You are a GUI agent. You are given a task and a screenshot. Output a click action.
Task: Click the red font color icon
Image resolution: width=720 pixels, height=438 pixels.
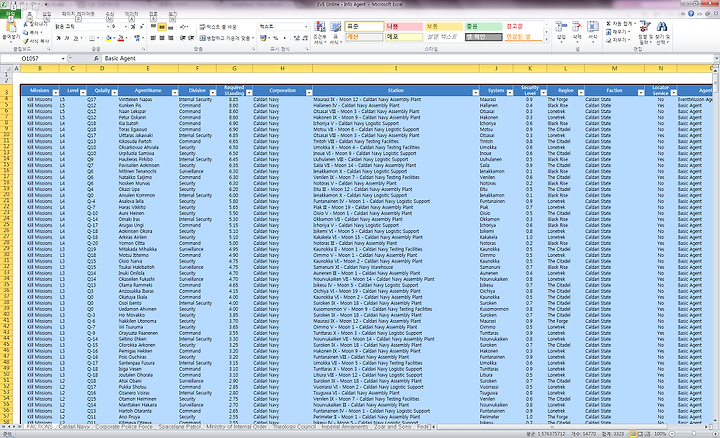[x=120, y=39]
